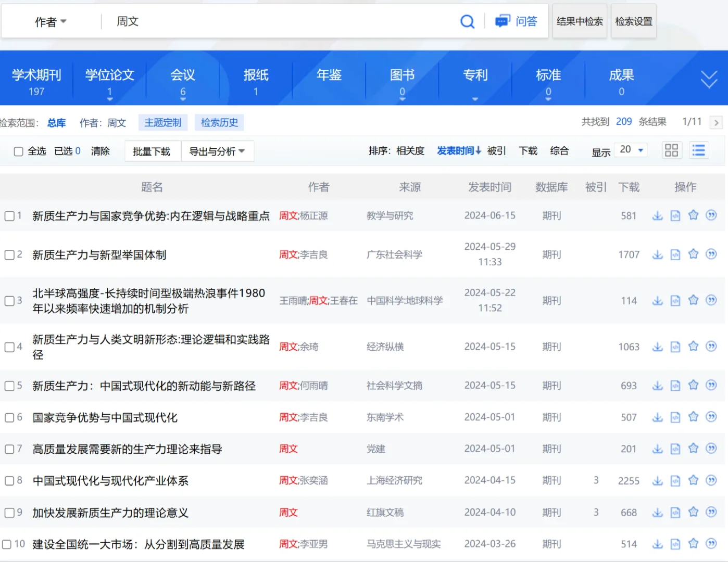Quote icon for 新质生产力：中国式现代化 row
728x562 pixels.
click(711, 385)
